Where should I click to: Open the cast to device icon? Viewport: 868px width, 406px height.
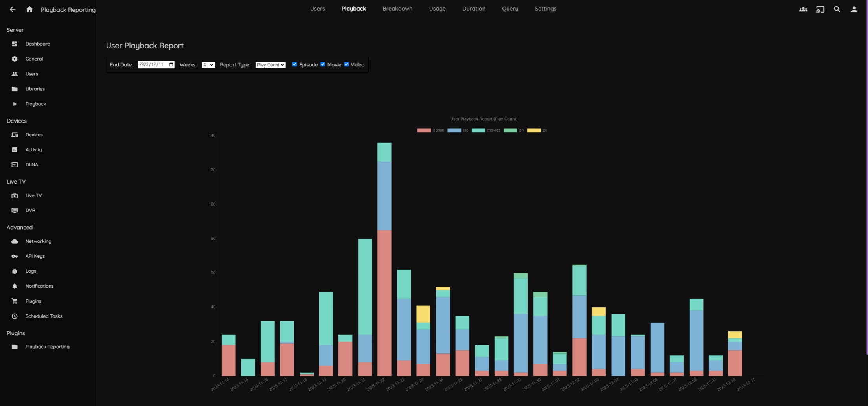tap(820, 9)
